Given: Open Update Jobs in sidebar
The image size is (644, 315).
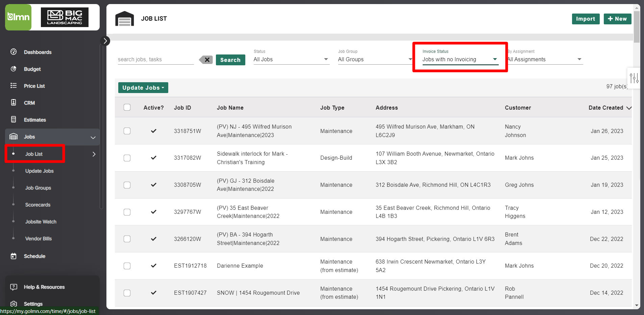Looking at the screenshot, I should pyautogui.click(x=39, y=171).
